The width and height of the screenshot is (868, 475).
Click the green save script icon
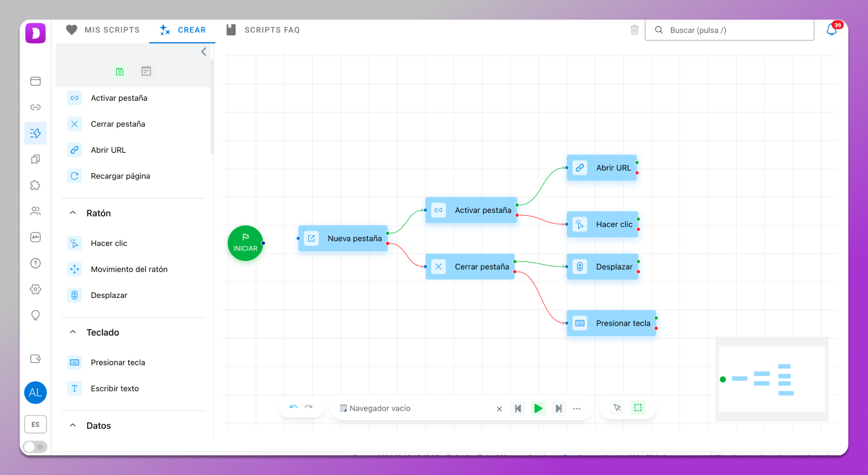120,71
